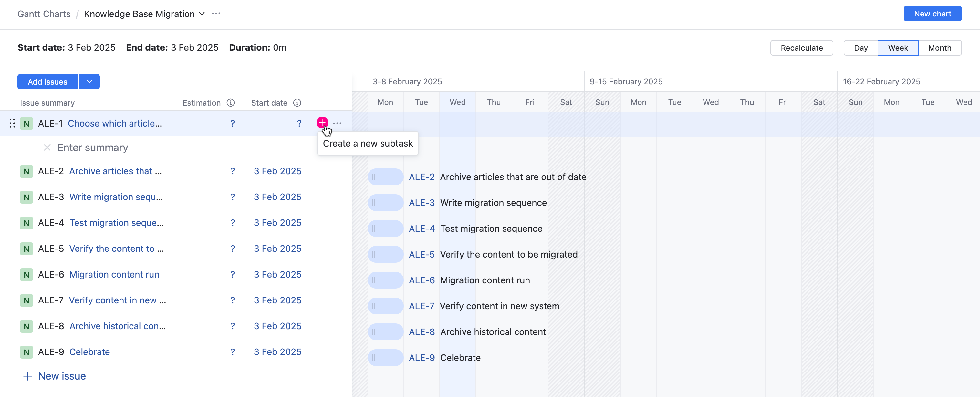
Task: Click the pink create subtask plus icon
Action: coord(322,122)
